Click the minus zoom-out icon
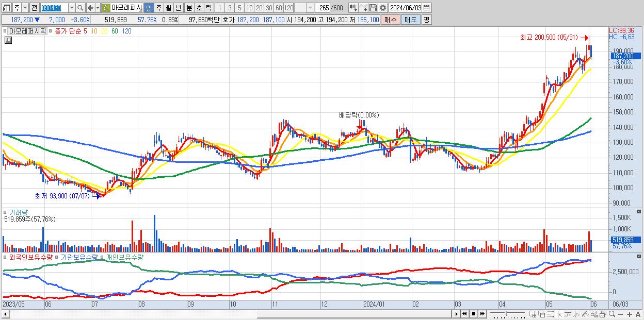The height and width of the screenshot is (320, 644). click(x=620, y=314)
